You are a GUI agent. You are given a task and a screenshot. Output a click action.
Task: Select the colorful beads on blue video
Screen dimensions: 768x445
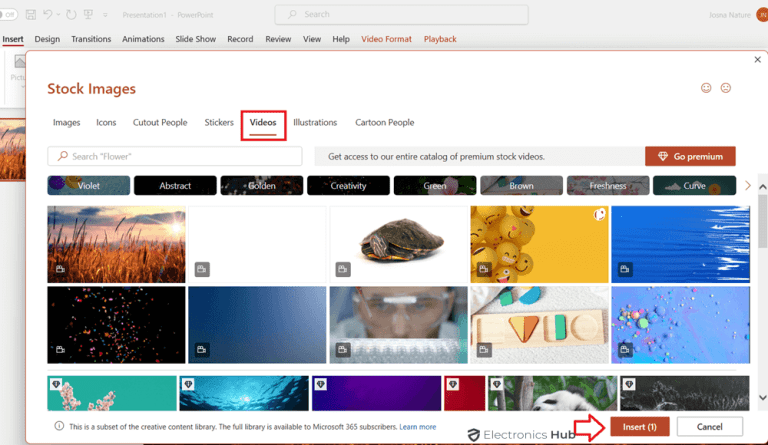(680, 325)
